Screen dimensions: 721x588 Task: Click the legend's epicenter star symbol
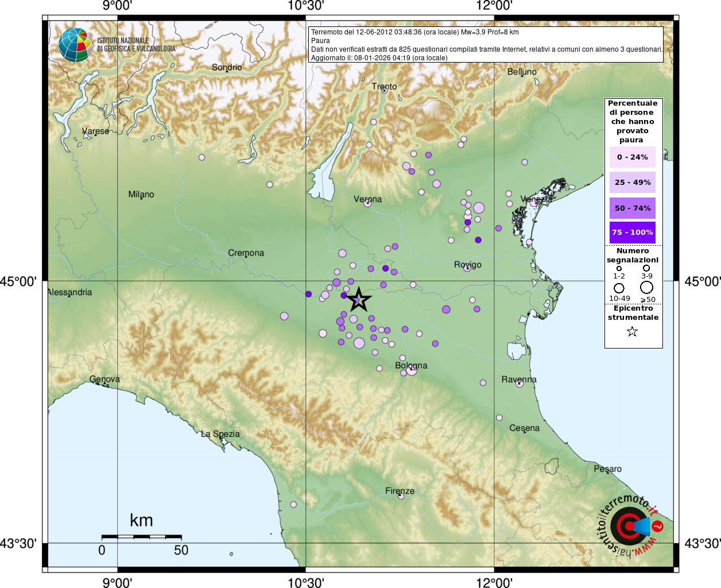(632, 331)
